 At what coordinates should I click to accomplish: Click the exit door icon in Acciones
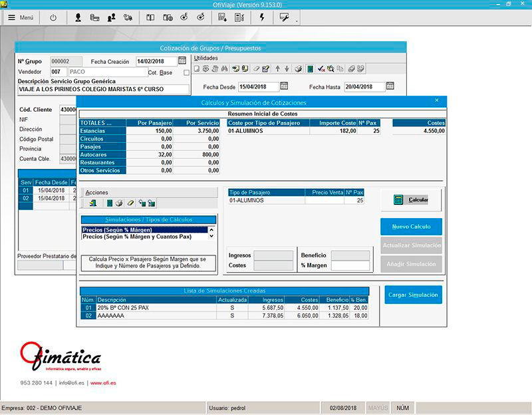pyautogui.click(x=92, y=203)
